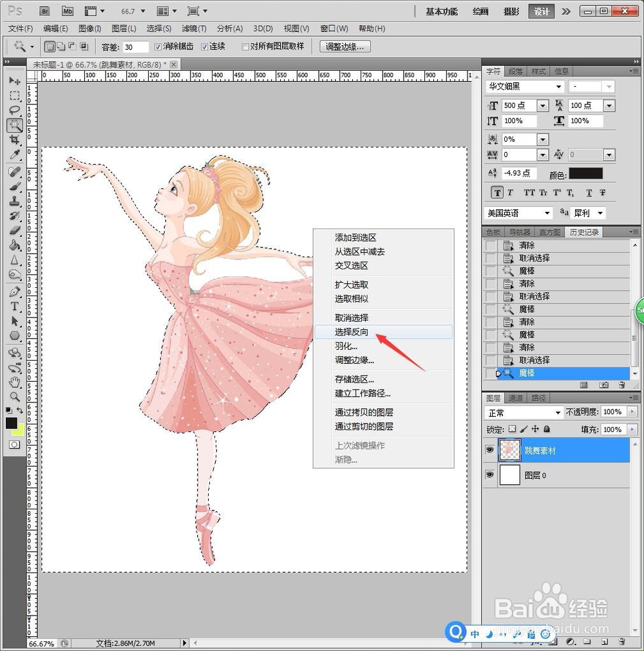
Task: Switch to 通道 tab
Action: [516, 398]
